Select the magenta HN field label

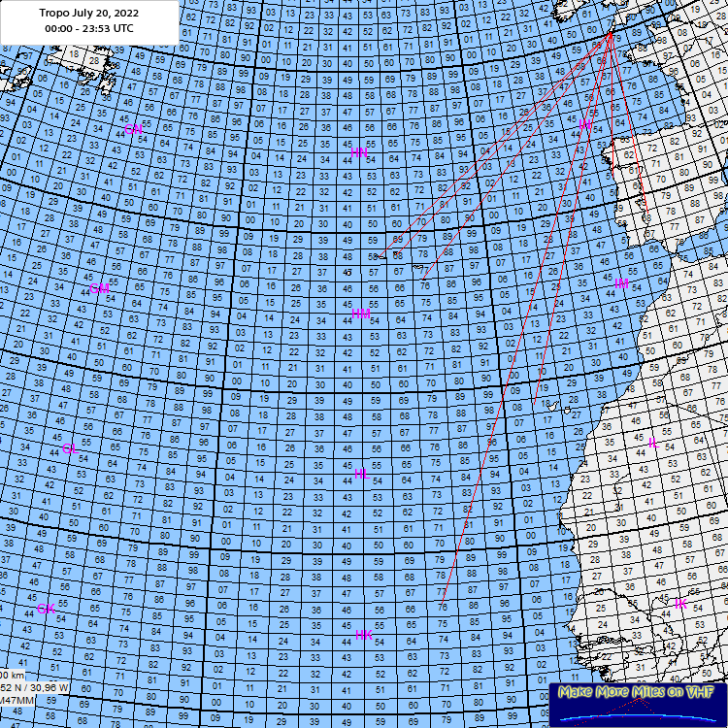click(x=358, y=152)
